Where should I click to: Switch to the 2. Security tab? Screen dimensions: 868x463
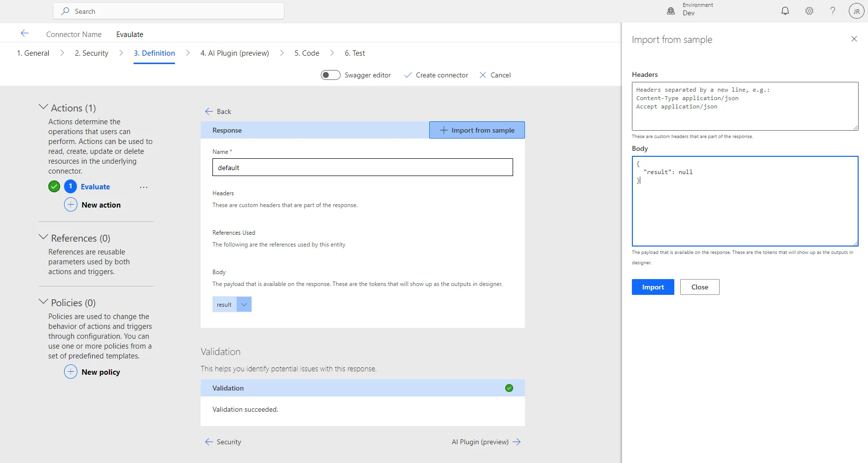[92, 53]
